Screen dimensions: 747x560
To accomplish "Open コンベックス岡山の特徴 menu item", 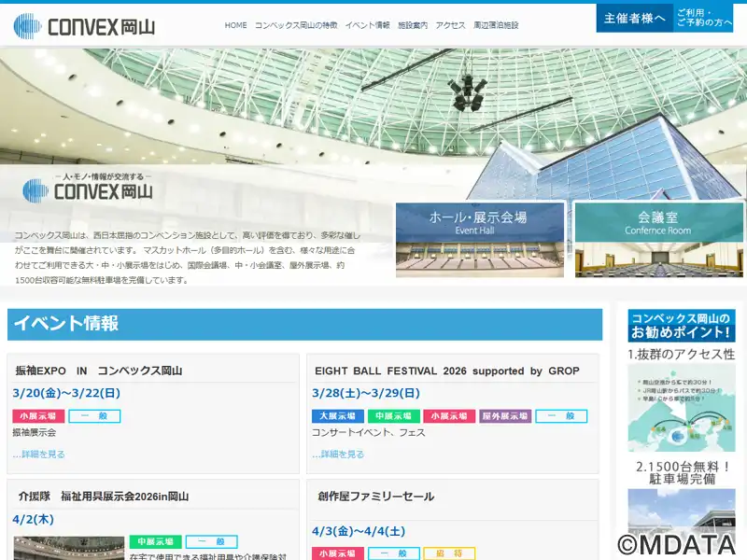I will click(x=296, y=25).
